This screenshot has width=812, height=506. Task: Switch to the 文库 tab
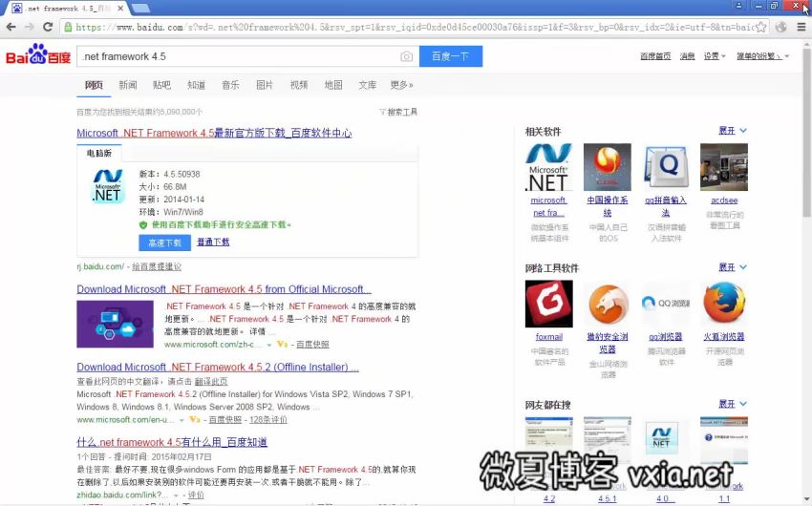[x=368, y=85]
